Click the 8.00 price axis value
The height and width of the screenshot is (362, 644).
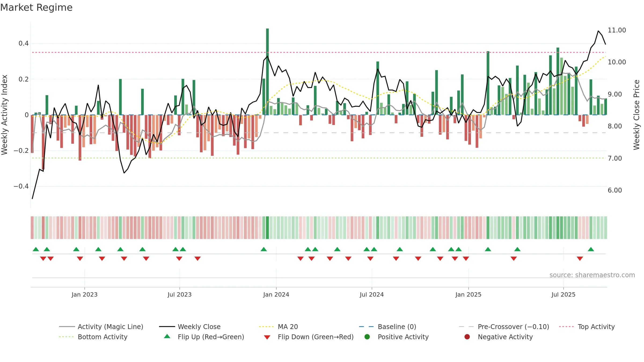(x=615, y=126)
